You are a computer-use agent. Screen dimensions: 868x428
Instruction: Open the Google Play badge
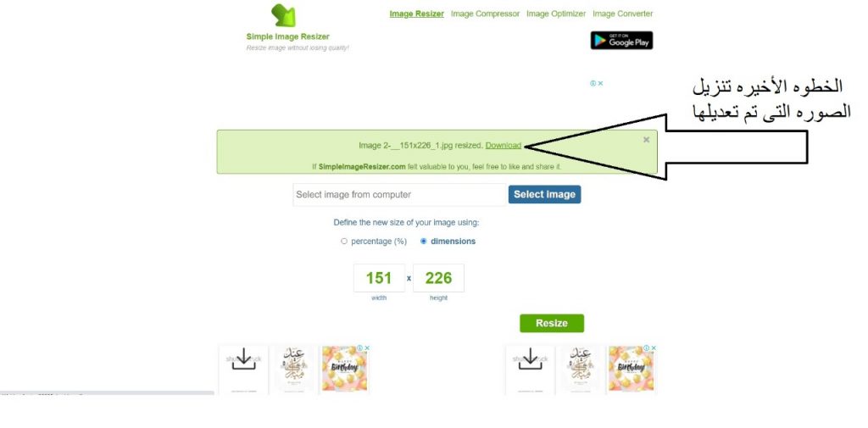621,41
